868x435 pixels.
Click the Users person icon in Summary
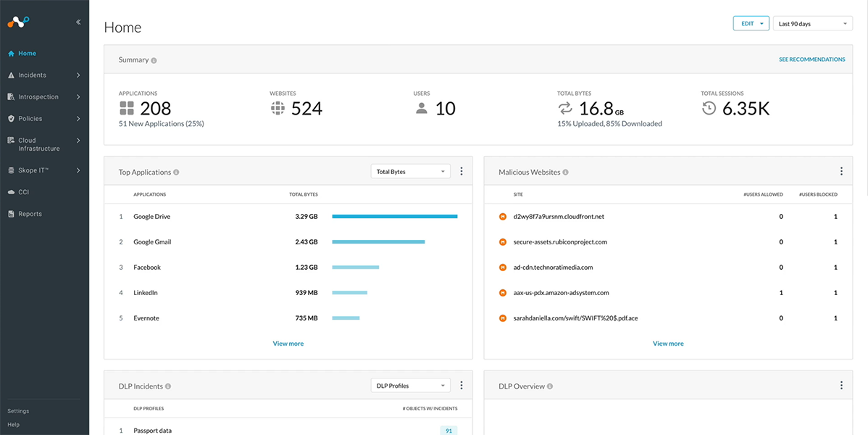[422, 108]
